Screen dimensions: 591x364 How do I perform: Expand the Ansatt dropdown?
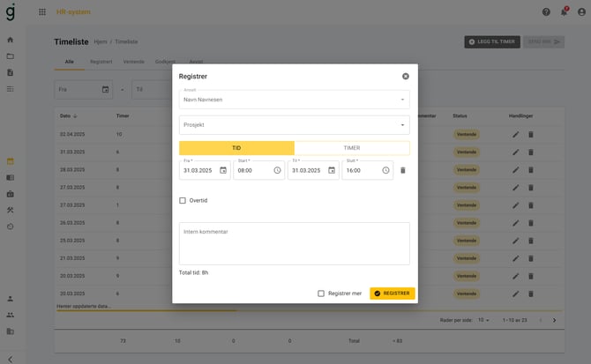click(x=402, y=100)
